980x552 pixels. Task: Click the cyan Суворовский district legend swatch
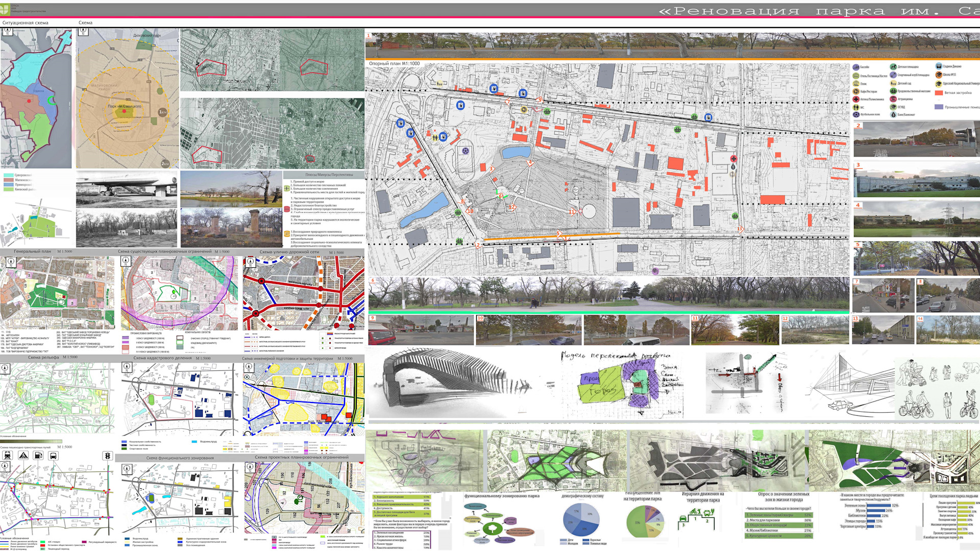coord(8,175)
